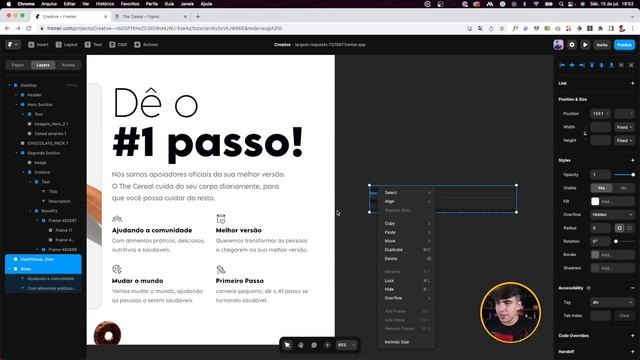Collapse the Segunda Section layer
This screenshot has width=640, height=360.
pyautogui.click(x=16, y=153)
